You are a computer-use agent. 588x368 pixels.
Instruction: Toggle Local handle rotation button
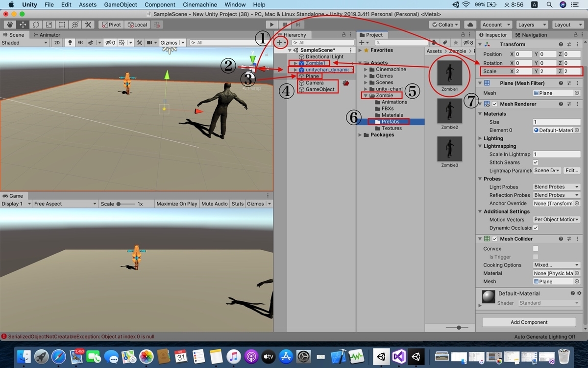[137, 25]
